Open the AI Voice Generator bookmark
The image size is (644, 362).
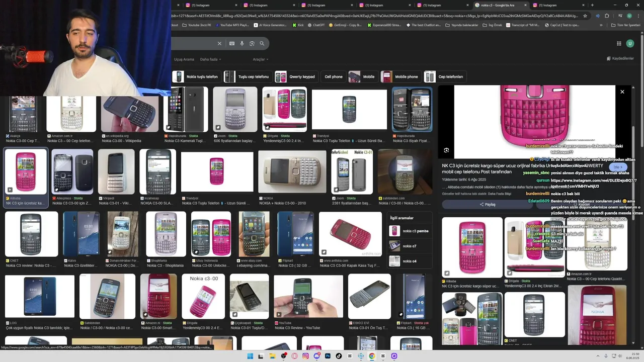(270, 25)
